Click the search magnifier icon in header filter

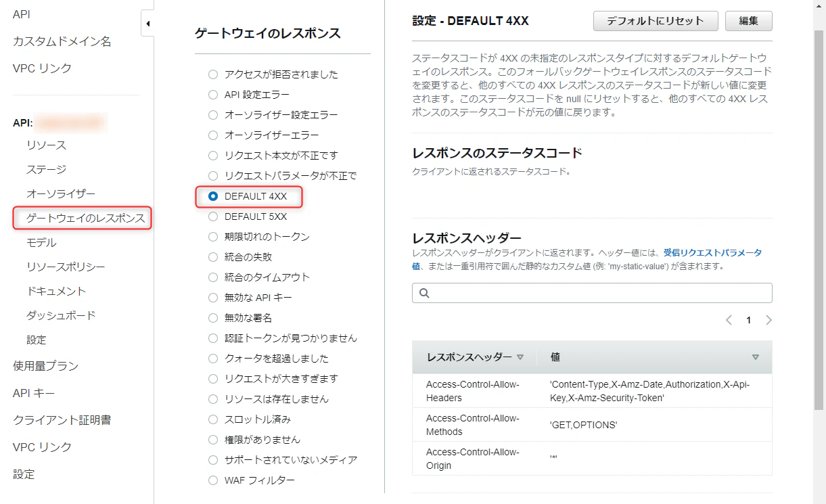[425, 293]
